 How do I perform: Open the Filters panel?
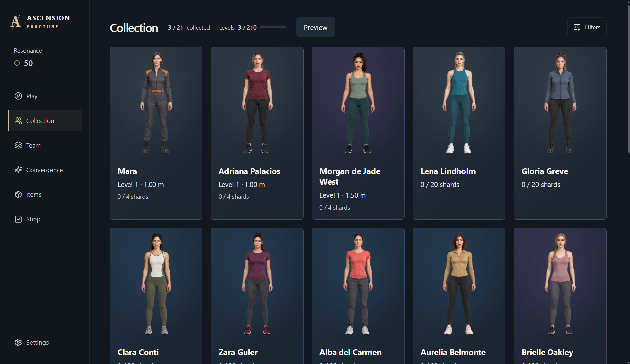point(587,27)
